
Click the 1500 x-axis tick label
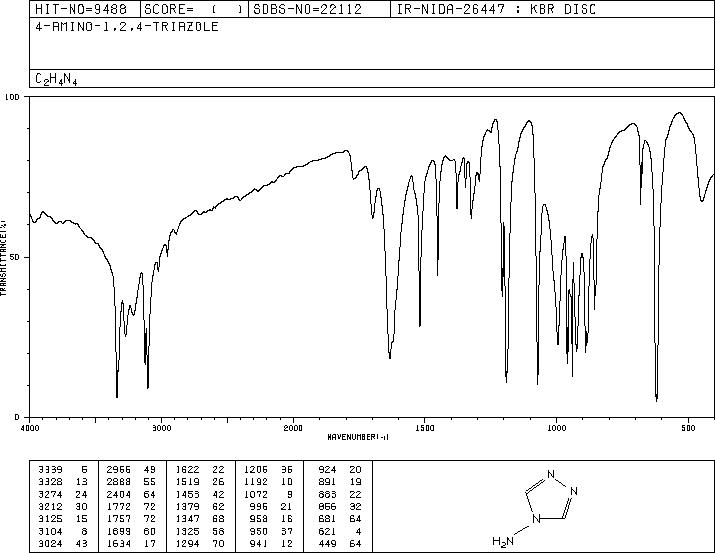425,428
